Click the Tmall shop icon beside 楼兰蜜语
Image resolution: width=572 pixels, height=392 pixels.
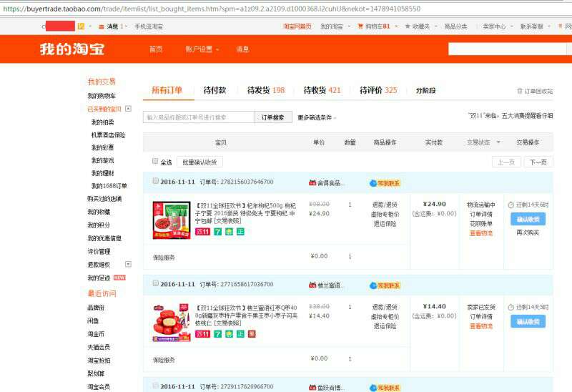tap(312, 285)
